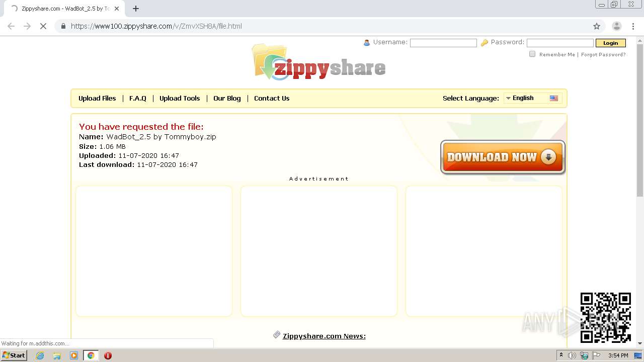Open a new tab with the plus button
The height and width of the screenshot is (362, 644).
coord(136,9)
